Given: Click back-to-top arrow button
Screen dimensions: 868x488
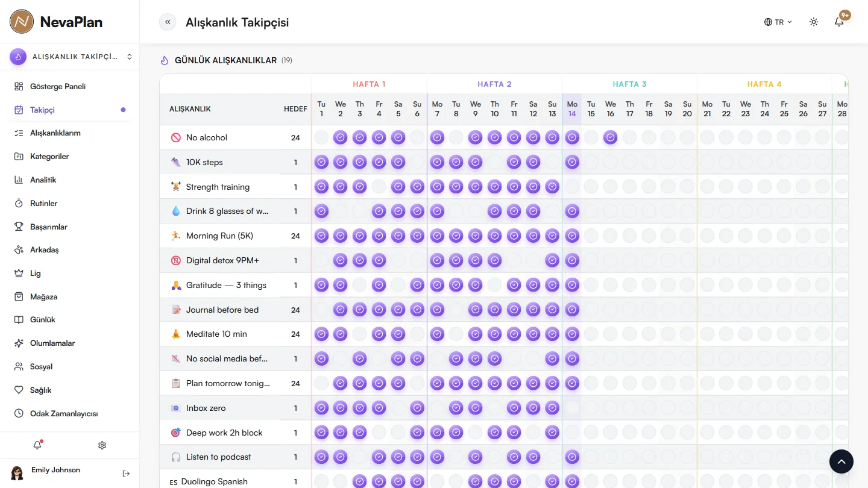Looking at the screenshot, I should (x=841, y=461).
